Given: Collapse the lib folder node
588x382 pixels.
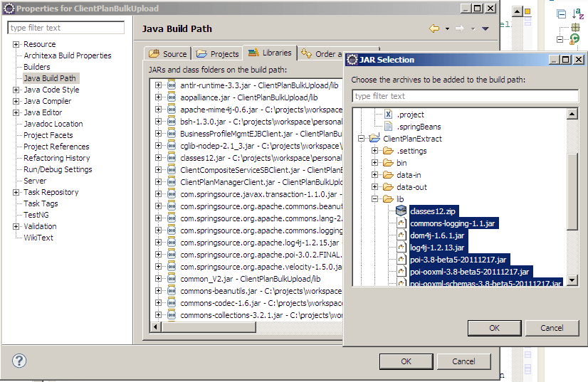Looking at the screenshot, I should (x=374, y=199).
